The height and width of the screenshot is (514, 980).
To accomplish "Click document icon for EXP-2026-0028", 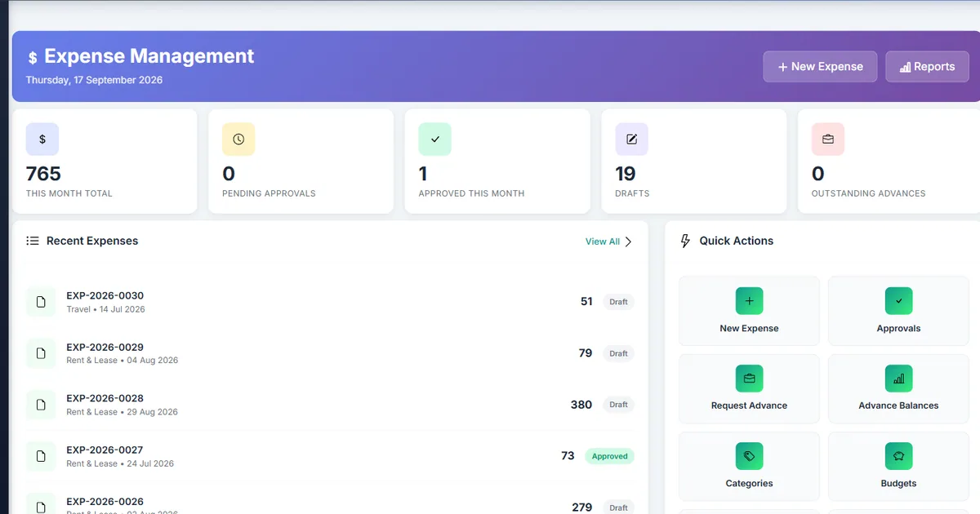I will (41, 405).
